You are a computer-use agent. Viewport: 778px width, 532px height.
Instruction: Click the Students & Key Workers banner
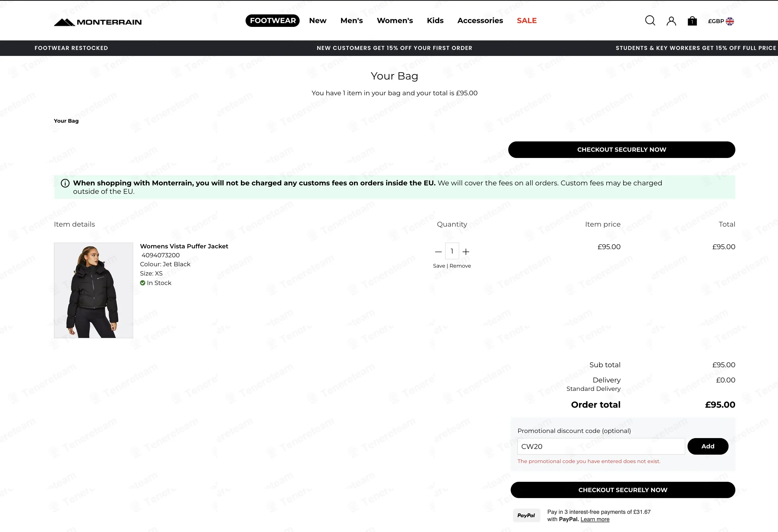[696, 48]
